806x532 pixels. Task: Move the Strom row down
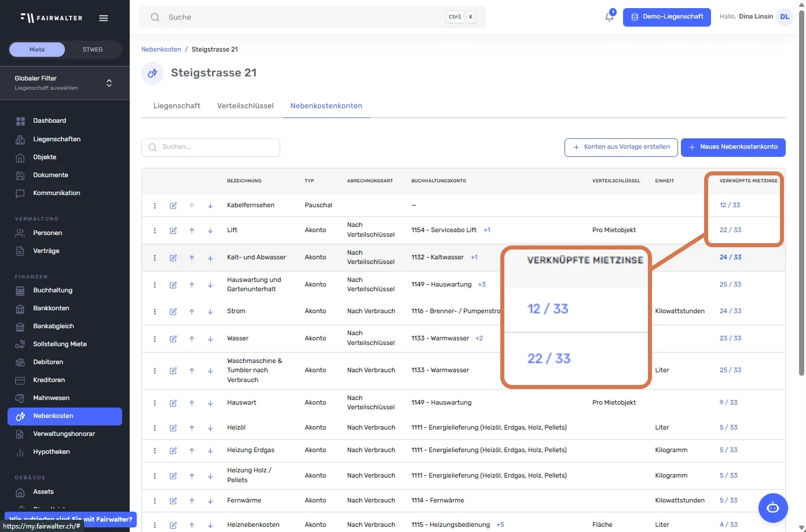click(210, 311)
